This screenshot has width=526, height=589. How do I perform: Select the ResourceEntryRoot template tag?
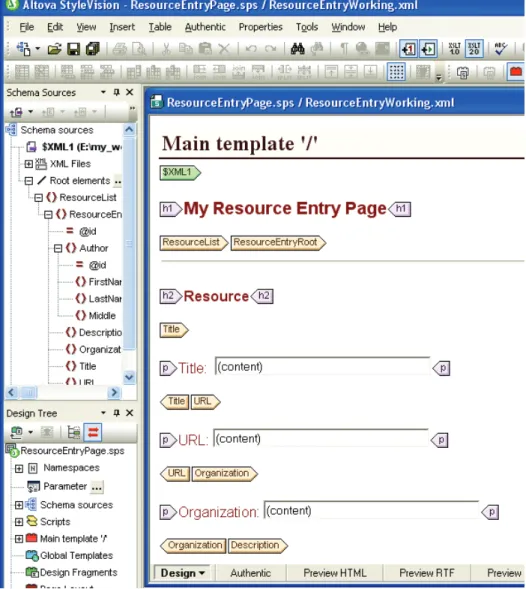[x=278, y=243]
